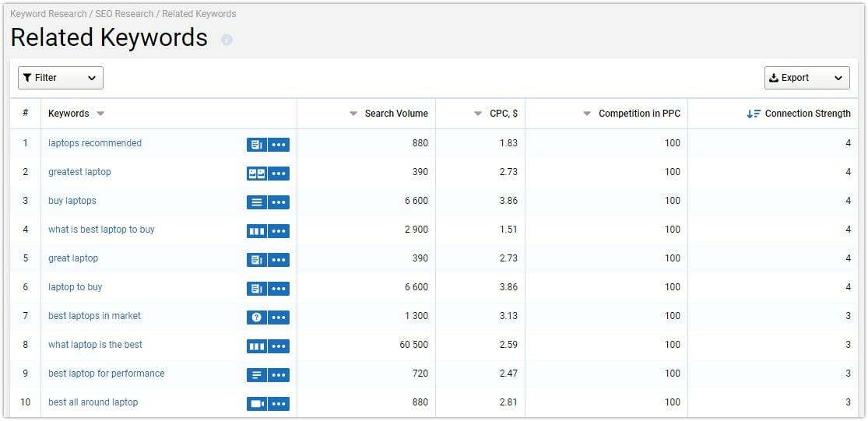The height and width of the screenshot is (421, 868).
Task: Click the CPC column sort arrow
Action: [478, 114]
